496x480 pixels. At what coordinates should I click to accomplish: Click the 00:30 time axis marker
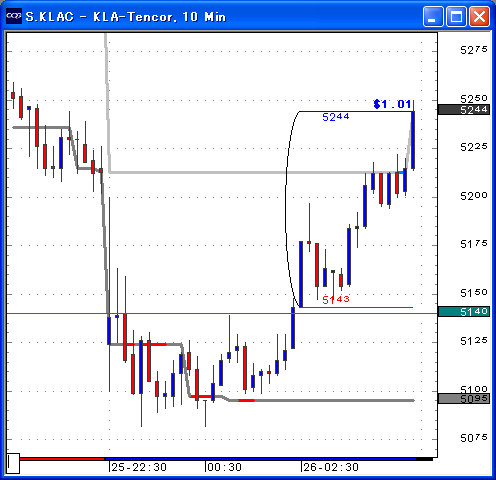(224, 467)
